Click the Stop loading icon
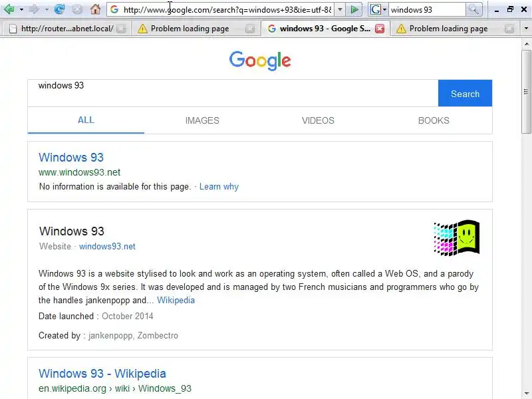The height and width of the screenshot is (399, 532). point(77,9)
